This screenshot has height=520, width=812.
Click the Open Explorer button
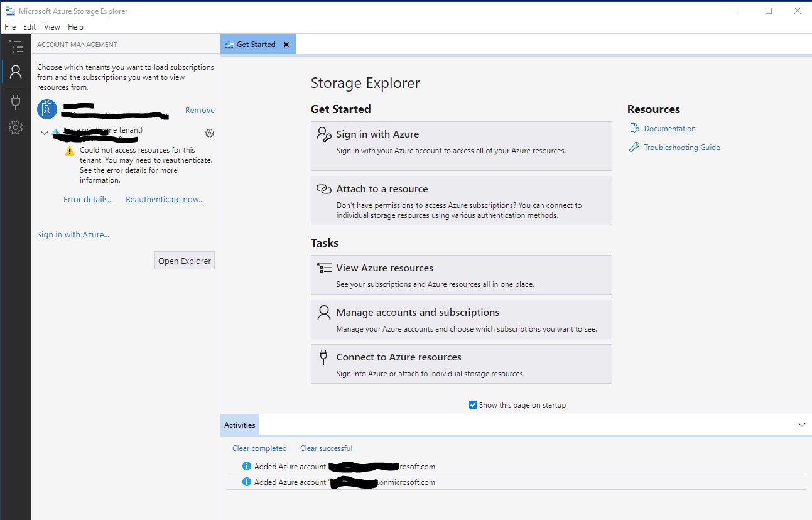click(184, 260)
